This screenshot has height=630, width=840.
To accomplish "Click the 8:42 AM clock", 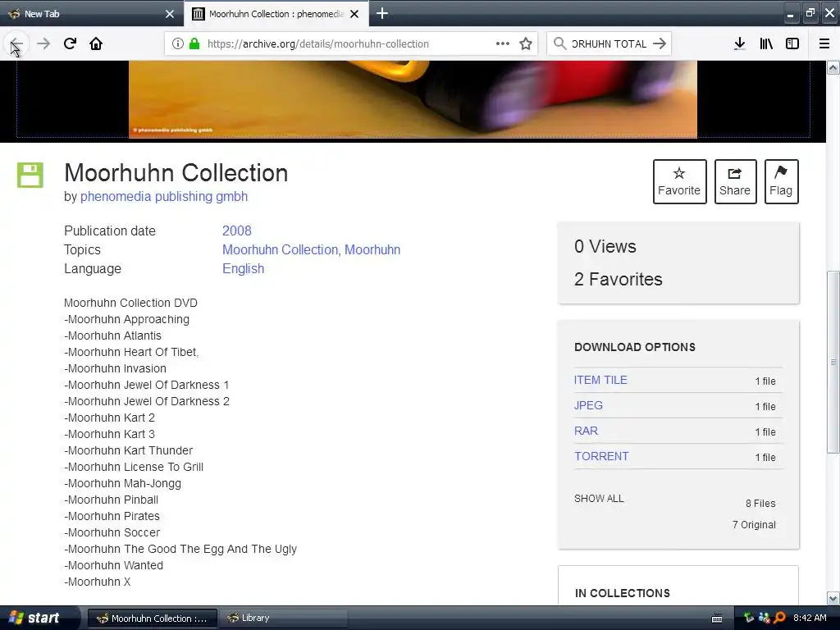I will (810, 618).
